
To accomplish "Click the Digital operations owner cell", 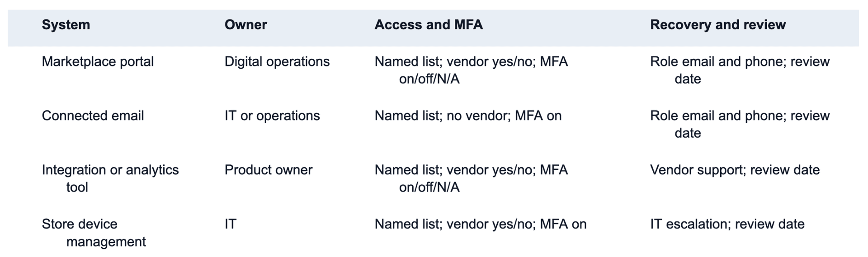I will (277, 61).
